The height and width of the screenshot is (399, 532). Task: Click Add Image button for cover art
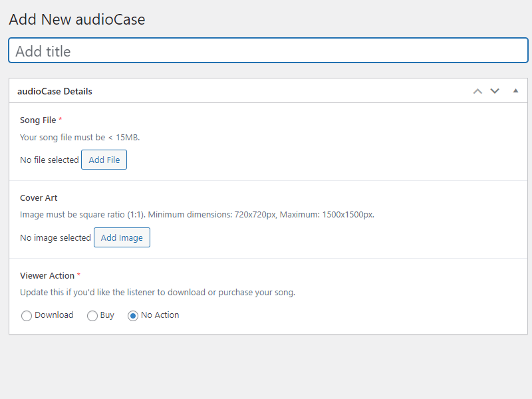[122, 237]
